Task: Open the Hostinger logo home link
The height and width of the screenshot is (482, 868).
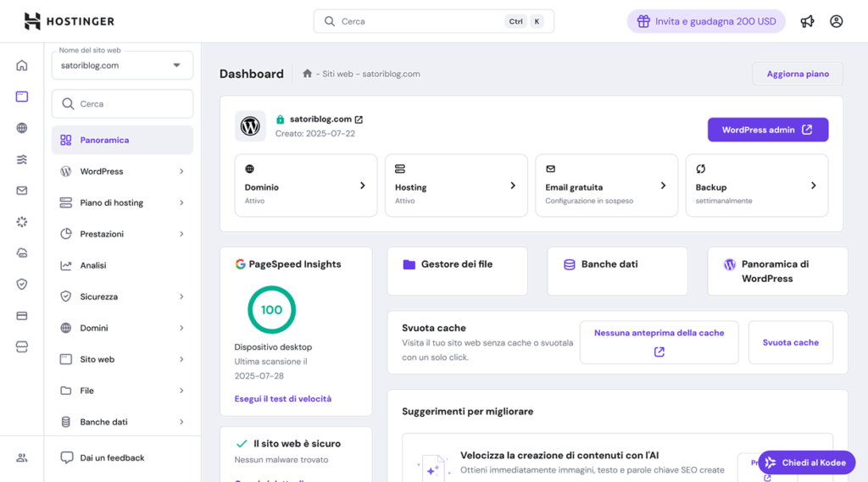Action: (x=70, y=21)
